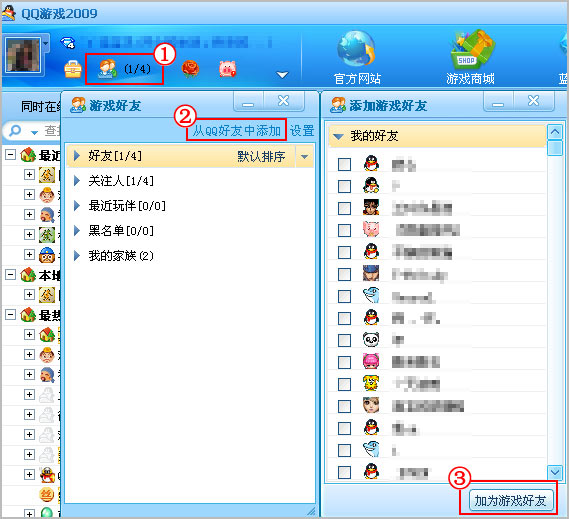
Task: Click the pink pig icon
Action: click(228, 69)
